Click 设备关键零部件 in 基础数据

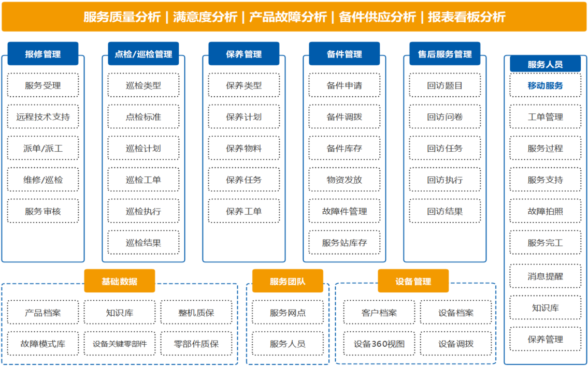click(120, 344)
